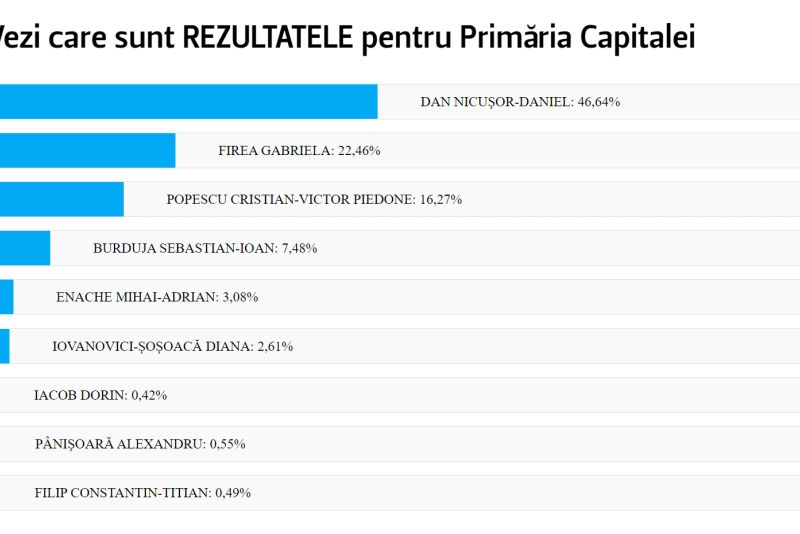Select the FIREA GABRIELA: 22,46% label

(x=299, y=151)
